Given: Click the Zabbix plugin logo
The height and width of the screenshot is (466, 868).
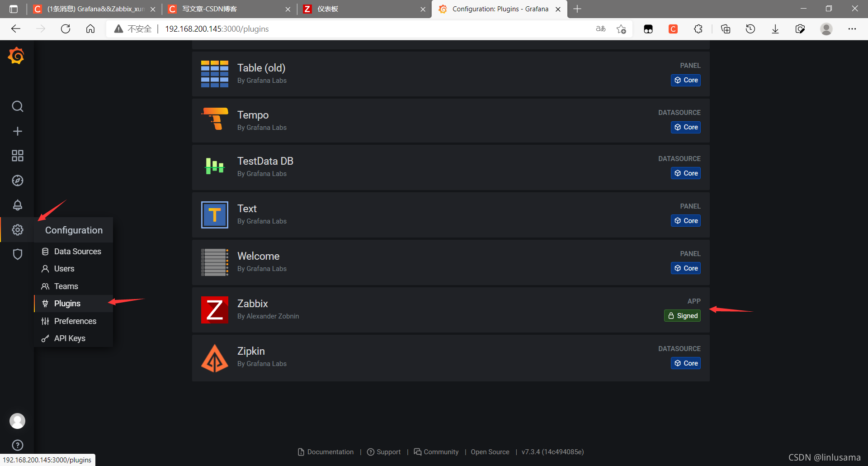Looking at the screenshot, I should [214, 309].
